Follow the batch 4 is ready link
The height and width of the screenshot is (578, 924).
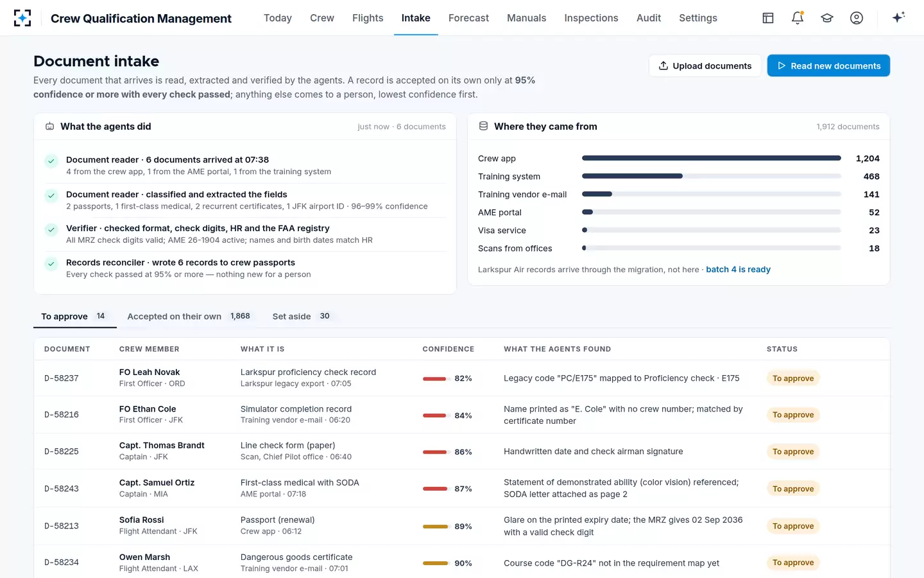coord(738,270)
